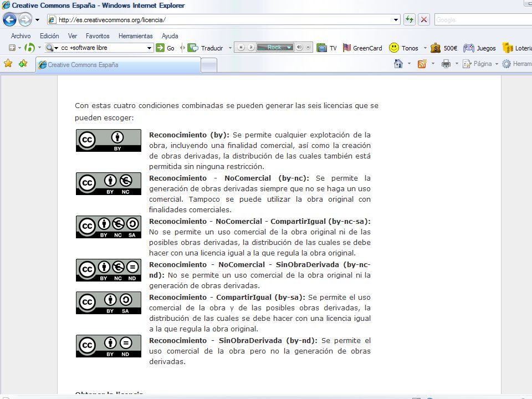Stop the toolbar radio player

click(x=241, y=48)
